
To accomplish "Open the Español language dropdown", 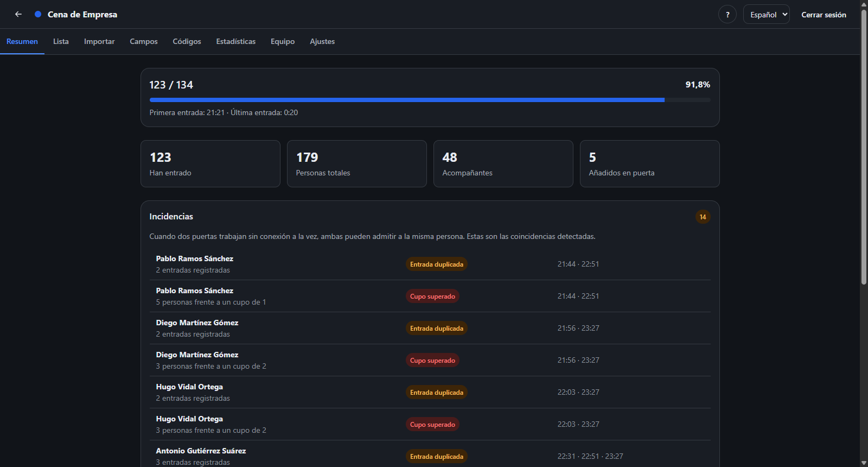I will [x=766, y=15].
